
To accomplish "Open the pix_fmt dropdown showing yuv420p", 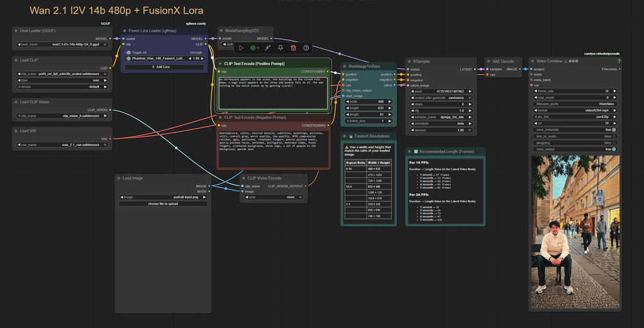I will (x=575, y=117).
